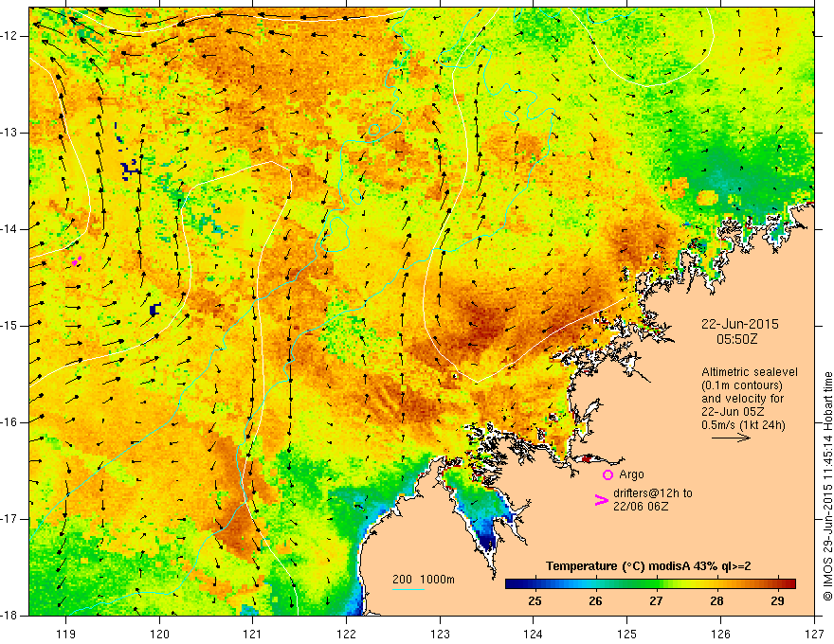
Task: Click the colorbar value 25
Action: click(535, 601)
